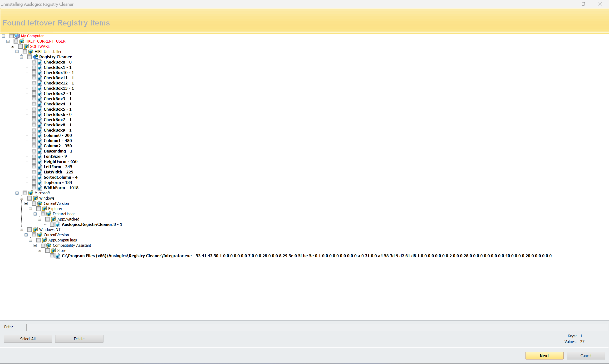This screenshot has width=609, height=364.
Task: Collapse the SOFTWARE registry node
Action: click(13, 47)
